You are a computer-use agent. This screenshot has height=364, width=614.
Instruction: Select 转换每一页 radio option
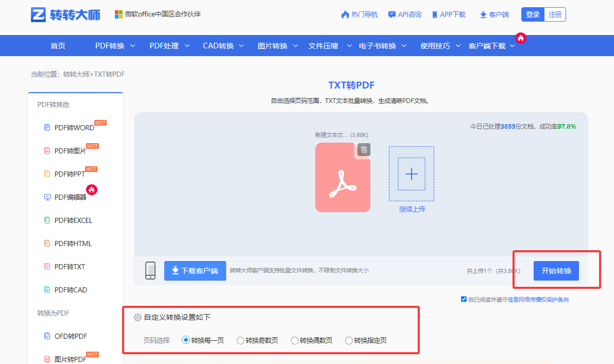point(185,340)
